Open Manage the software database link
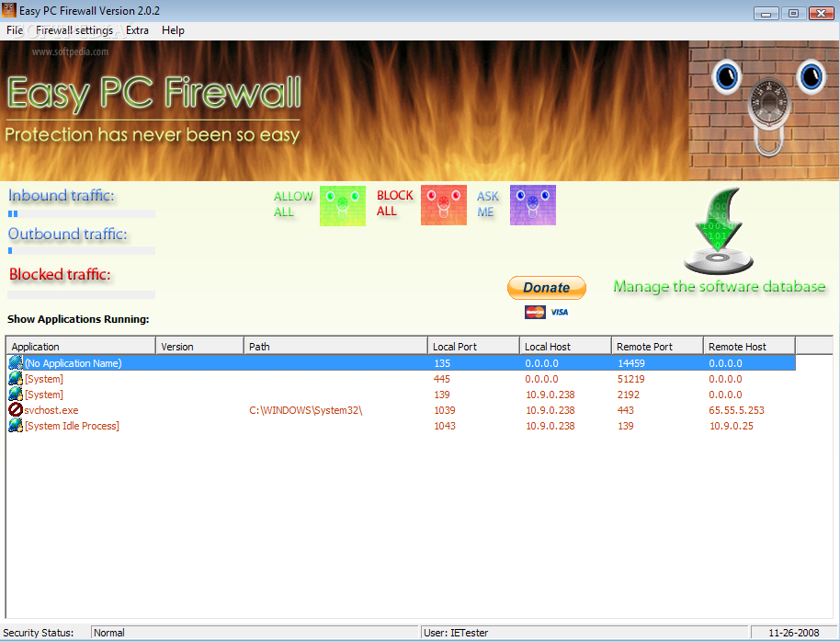This screenshot has height=641, width=840. pos(719,287)
